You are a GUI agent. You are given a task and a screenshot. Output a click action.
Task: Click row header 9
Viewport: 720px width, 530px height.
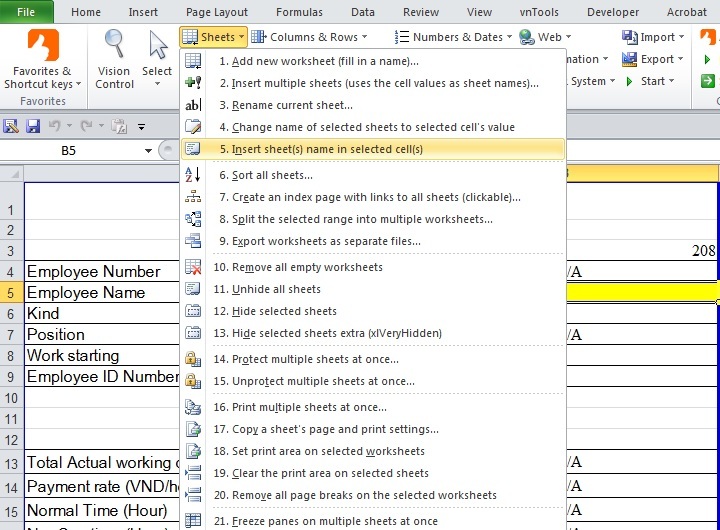pyautogui.click(x=11, y=377)
